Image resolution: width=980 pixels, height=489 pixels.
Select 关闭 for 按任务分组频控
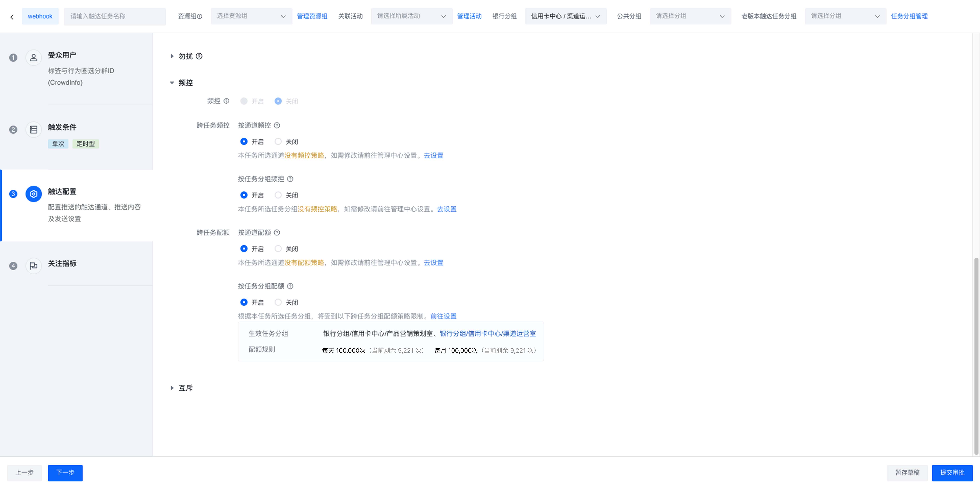278,195
